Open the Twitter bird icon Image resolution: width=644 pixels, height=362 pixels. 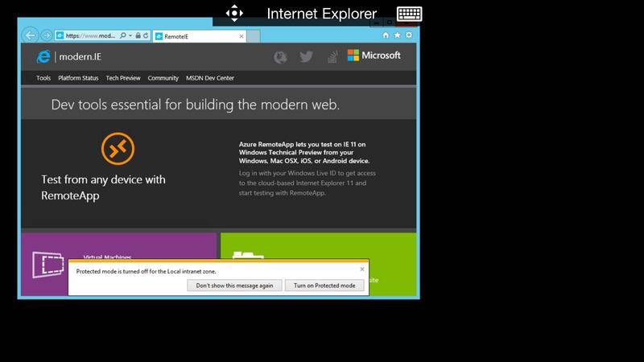click(306, 56)
